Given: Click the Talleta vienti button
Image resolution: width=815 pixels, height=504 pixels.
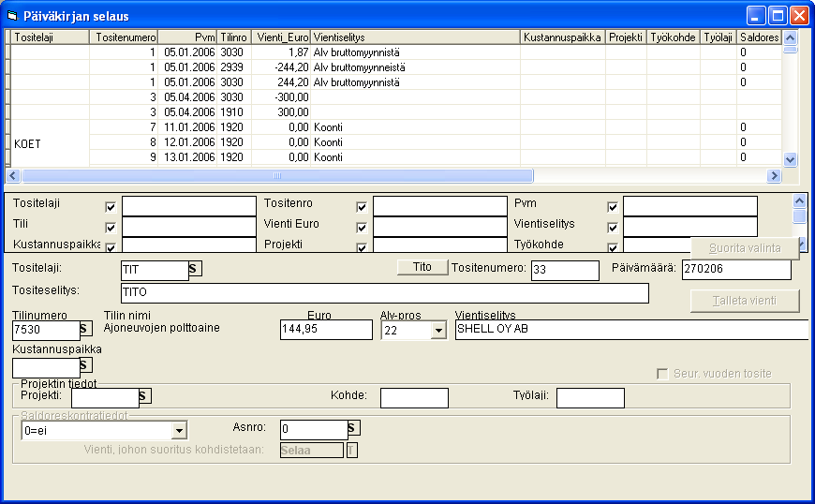Looking at the screenshot, I should coord(745,301).
